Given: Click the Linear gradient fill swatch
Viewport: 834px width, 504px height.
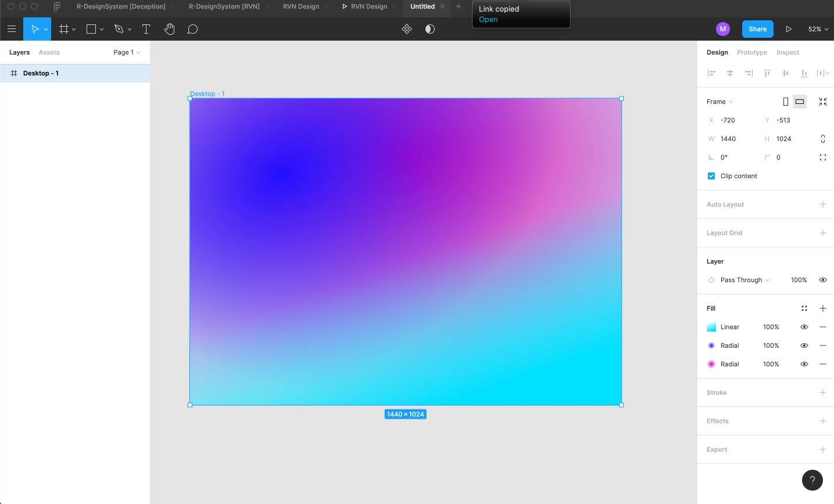Looking at the screenshot, I should click(x=711, y=327).
